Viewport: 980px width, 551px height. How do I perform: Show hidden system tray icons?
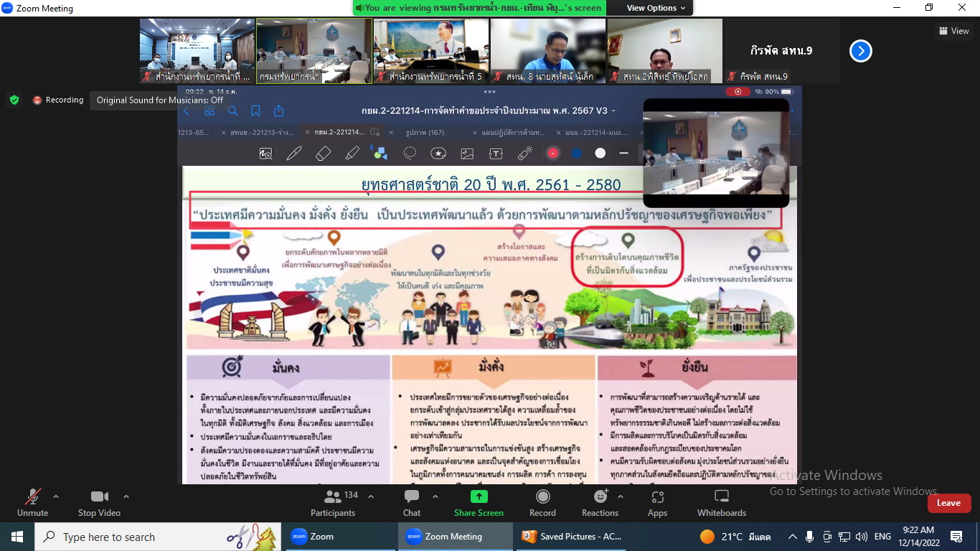click(793, 537)
